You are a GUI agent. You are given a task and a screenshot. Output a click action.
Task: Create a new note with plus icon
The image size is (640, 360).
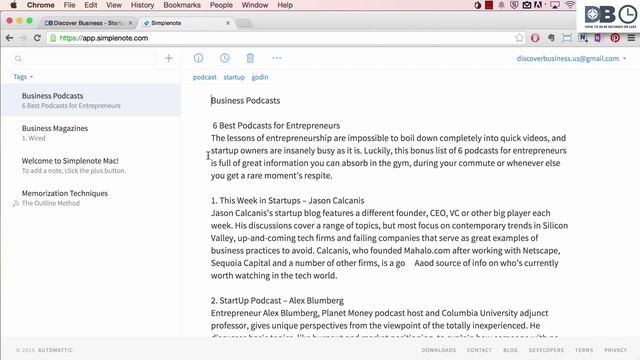pos(169,58)
